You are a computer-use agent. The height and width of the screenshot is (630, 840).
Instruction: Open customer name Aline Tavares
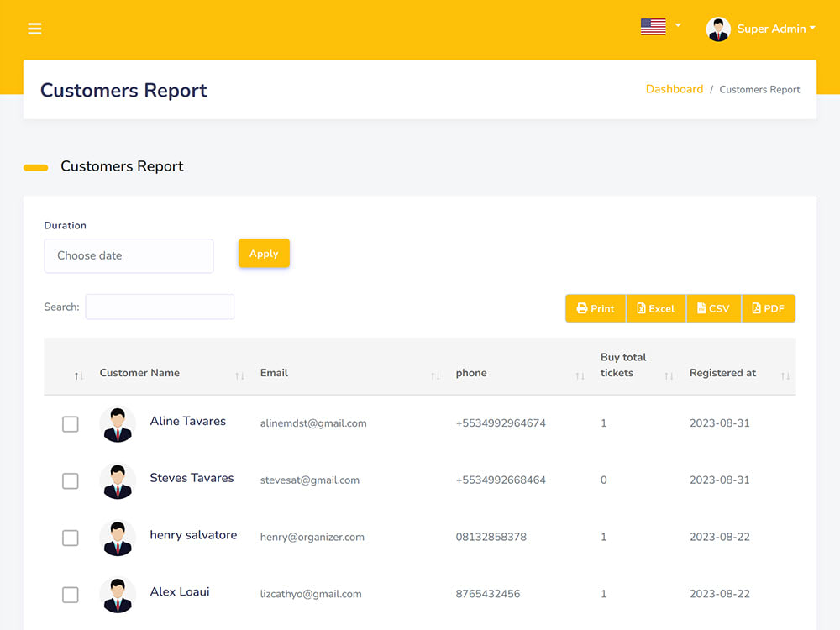[x=188, y=421]
